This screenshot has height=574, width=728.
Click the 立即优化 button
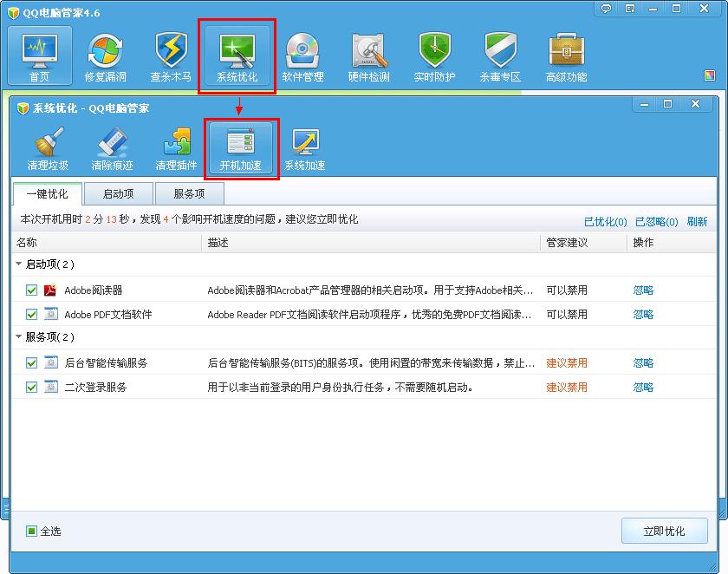pos(665,530)
